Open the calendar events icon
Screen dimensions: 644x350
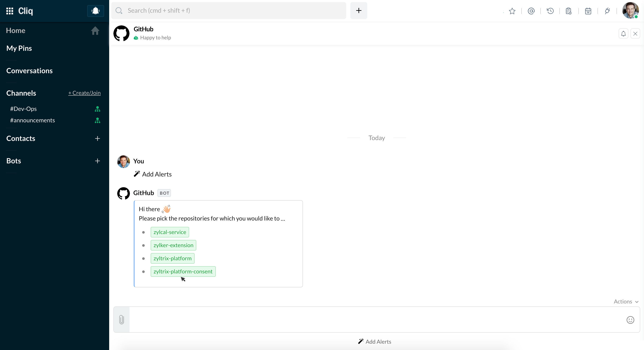[x=588, y=11]
